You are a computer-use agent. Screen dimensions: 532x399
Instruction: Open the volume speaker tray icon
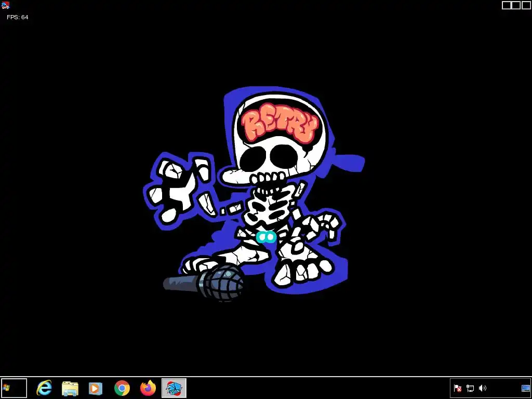pos(482,388)
